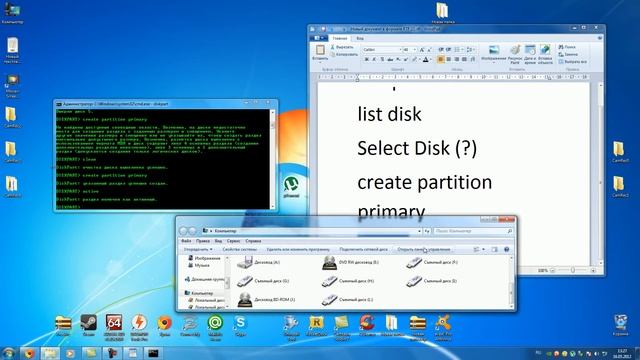
Task: Click the Skype desktop icon
Action: click(x=240, y=326)
